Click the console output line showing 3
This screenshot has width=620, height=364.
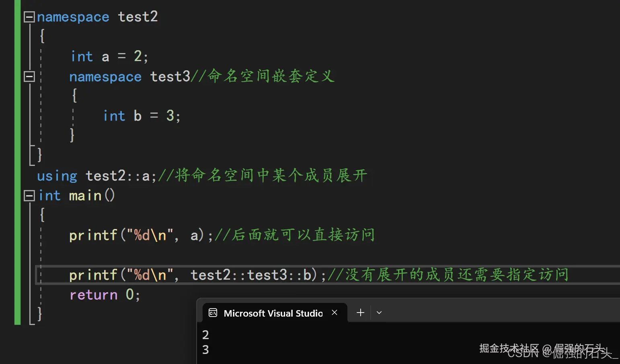[205, 350]
